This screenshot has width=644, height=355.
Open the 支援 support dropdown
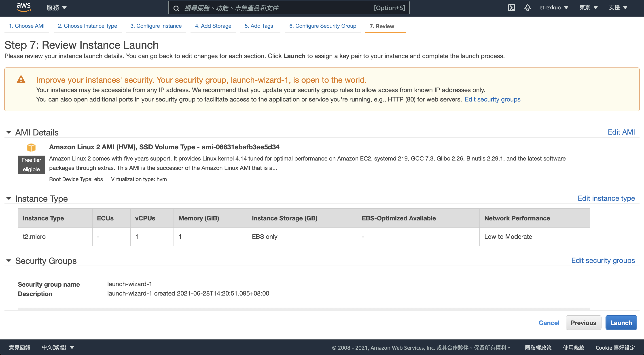(618, 8)
